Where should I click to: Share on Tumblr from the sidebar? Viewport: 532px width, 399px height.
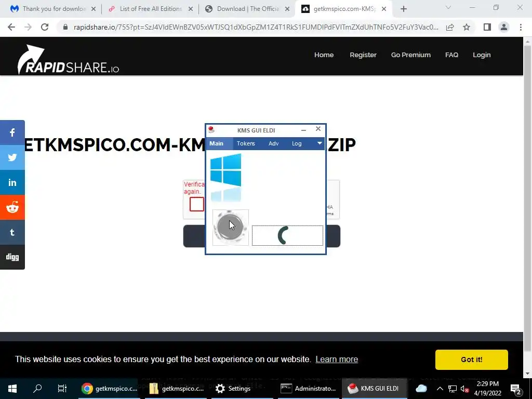(x=12, y=232)
